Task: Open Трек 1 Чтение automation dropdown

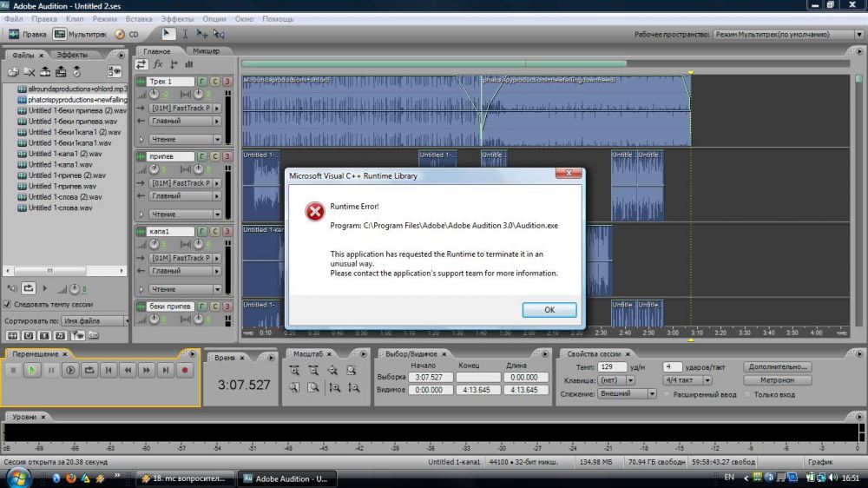Action: (186, 139)
